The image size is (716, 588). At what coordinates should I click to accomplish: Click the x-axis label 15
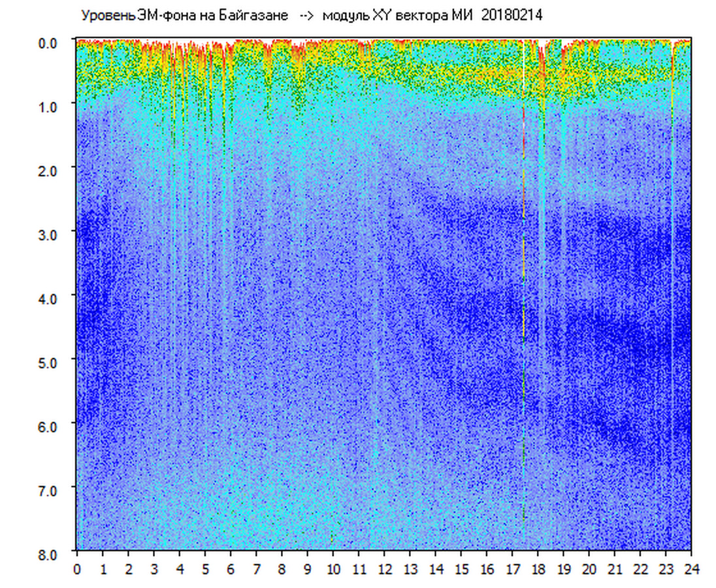(461, 569)
